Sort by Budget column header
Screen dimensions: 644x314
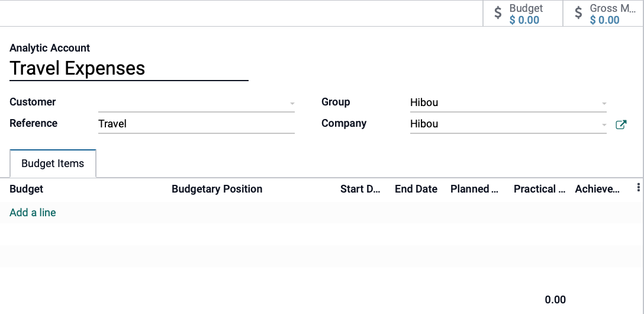coord(26,189)
